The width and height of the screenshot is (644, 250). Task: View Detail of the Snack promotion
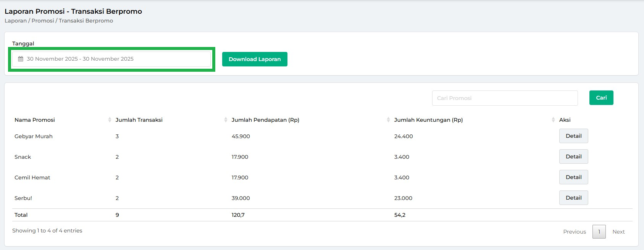573,156
